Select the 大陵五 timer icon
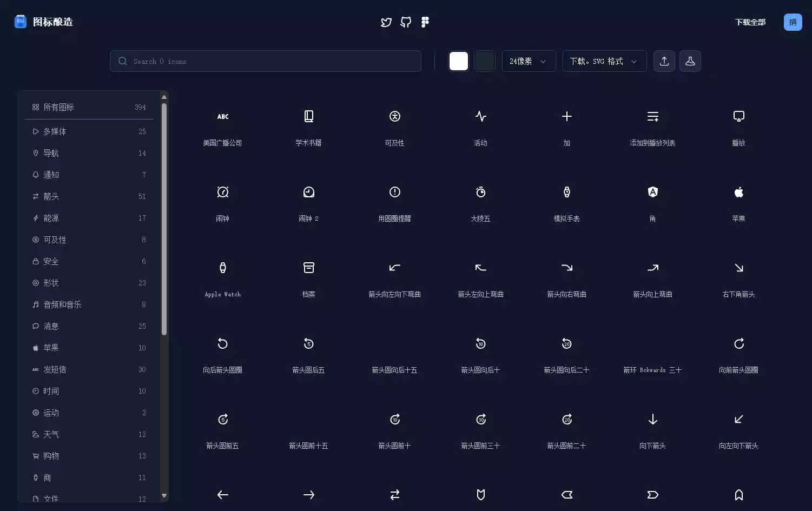 pos(481,192)
